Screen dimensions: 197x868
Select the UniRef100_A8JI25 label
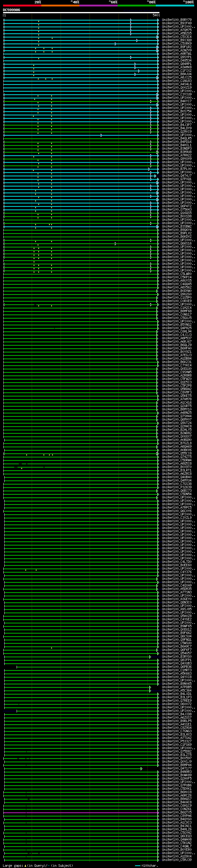[177, 78]
